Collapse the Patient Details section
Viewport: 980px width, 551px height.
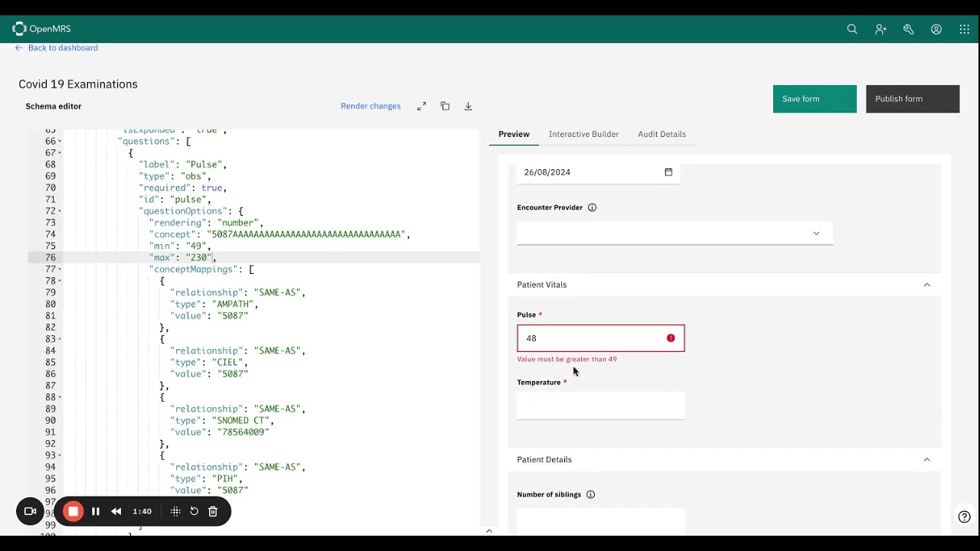click(927, 460)
